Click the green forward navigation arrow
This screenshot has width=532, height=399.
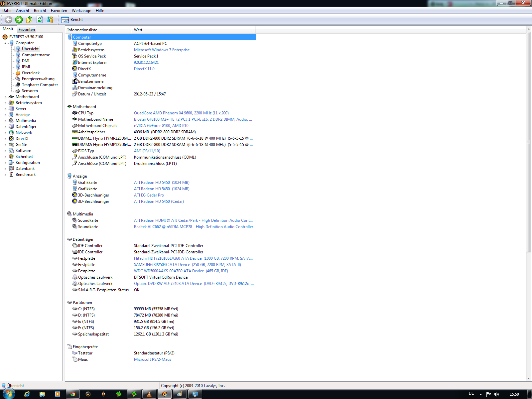click(19, 20)
